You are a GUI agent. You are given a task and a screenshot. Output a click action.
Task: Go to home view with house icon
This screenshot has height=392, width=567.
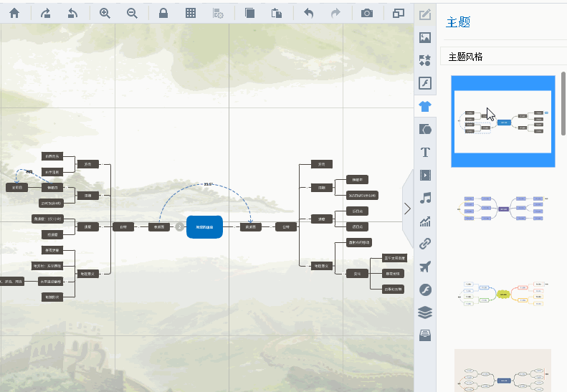click(14, 14)
